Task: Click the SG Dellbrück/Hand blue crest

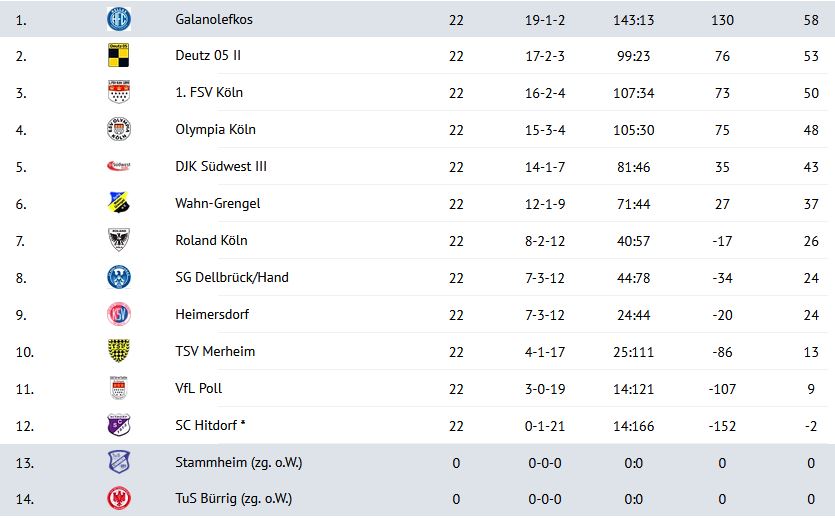Action: pos(119,277)
